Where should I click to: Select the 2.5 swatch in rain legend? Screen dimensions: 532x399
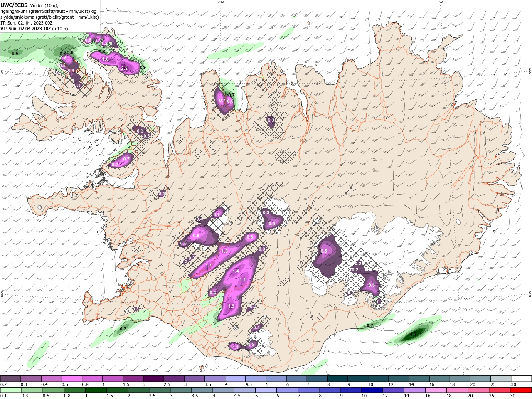pos(159,390)
